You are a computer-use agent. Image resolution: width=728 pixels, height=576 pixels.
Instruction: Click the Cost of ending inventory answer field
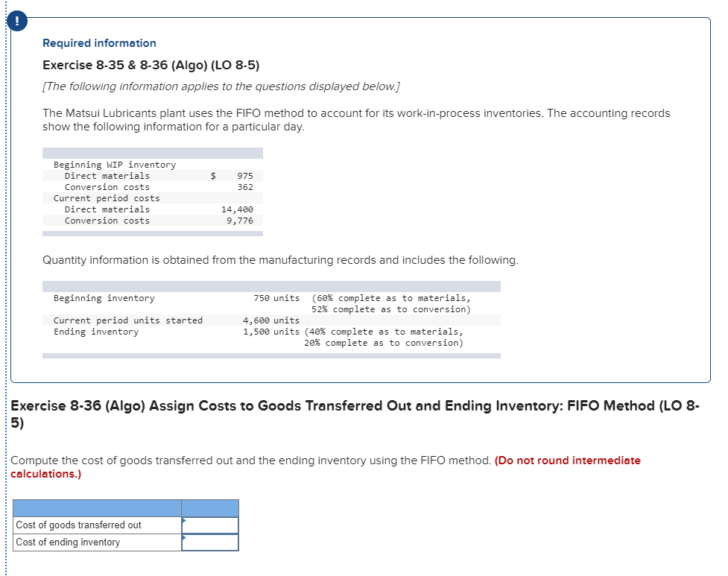click(x=210, y=541)
